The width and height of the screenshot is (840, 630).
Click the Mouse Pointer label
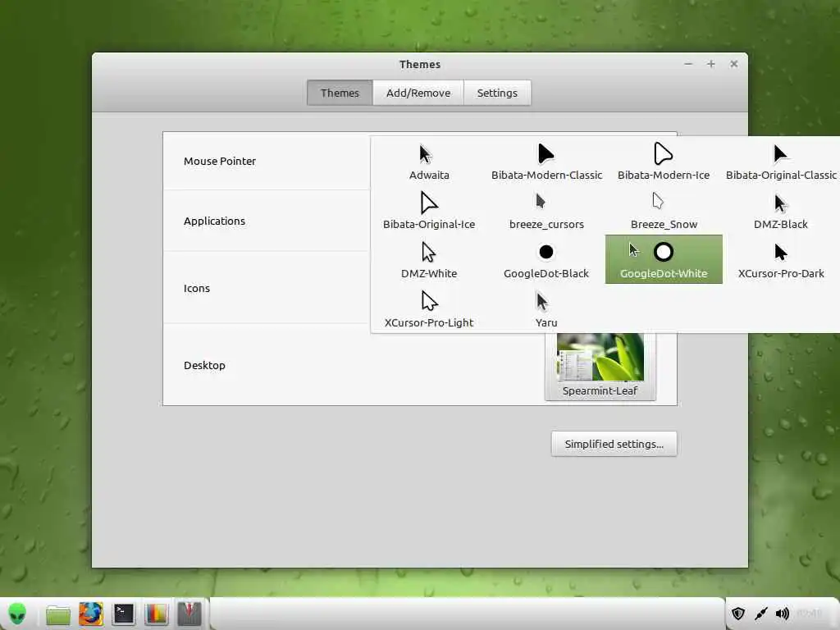(220, 161)
